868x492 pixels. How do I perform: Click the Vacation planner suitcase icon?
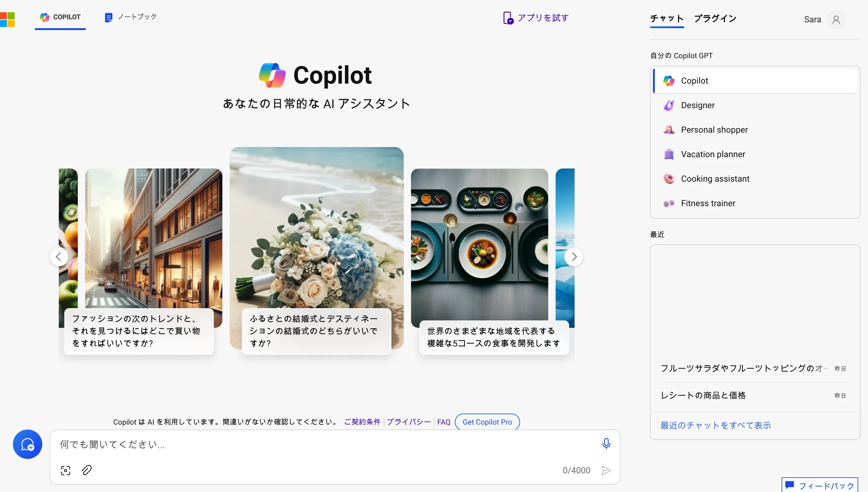click(669, 154)
